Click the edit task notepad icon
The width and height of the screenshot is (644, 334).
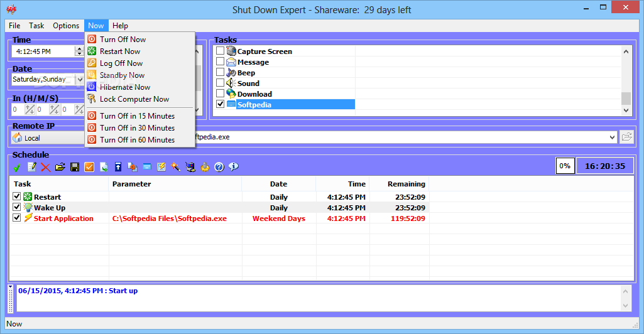(x=31, y=166)
